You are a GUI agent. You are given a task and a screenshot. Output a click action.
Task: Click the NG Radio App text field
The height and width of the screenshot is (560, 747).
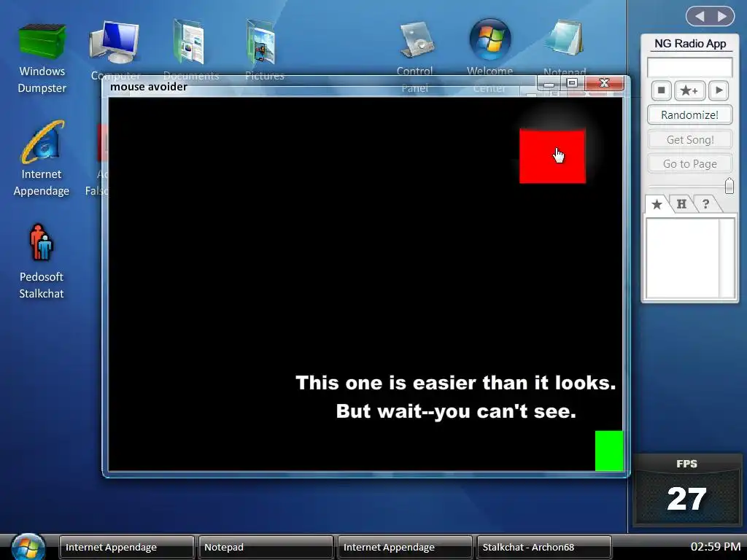[689, 67]
